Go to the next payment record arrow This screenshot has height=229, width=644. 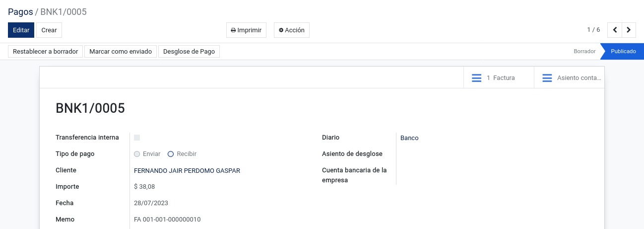pyautogui.click(x=629, y=30)
